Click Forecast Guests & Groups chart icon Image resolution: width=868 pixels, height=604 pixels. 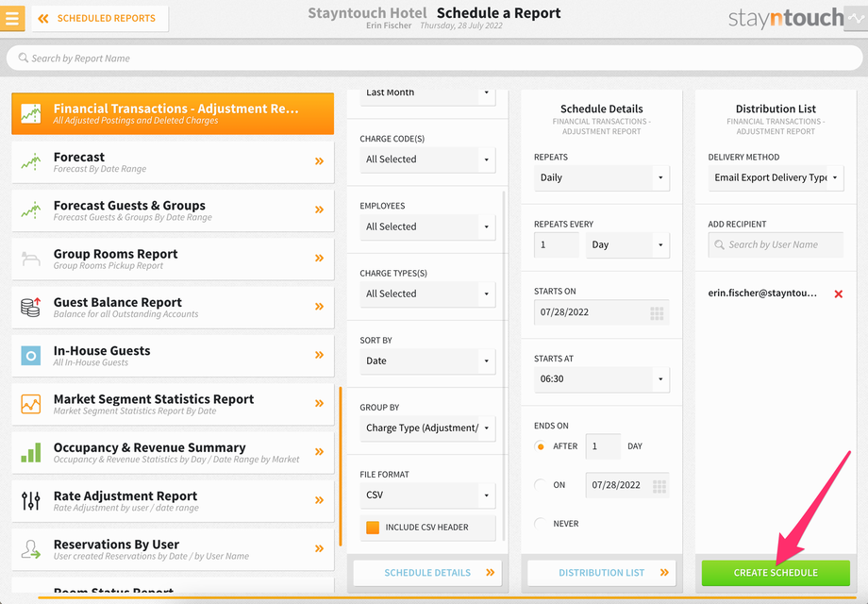click(31, 210)
